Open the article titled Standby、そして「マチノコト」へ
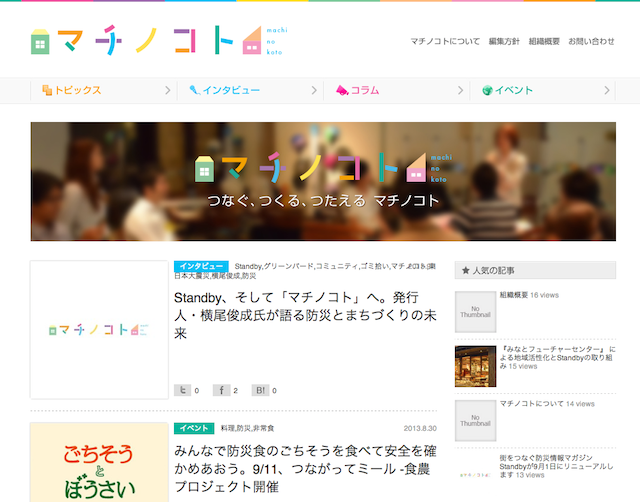Screen dimensions: 640x502 305,315
